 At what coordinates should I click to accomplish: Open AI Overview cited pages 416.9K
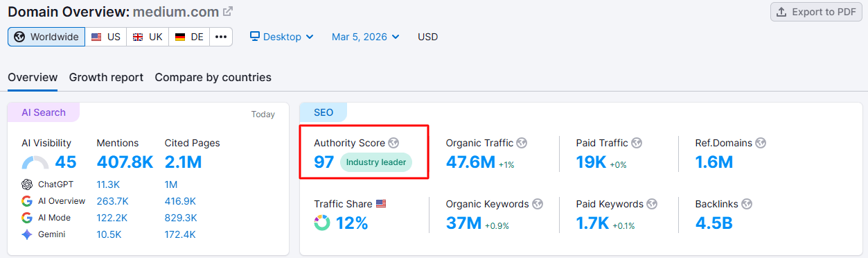180,201
